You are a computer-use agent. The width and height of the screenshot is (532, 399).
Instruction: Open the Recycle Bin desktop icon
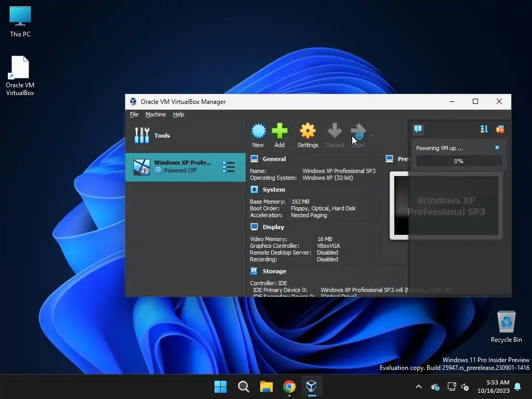point(506,327)
